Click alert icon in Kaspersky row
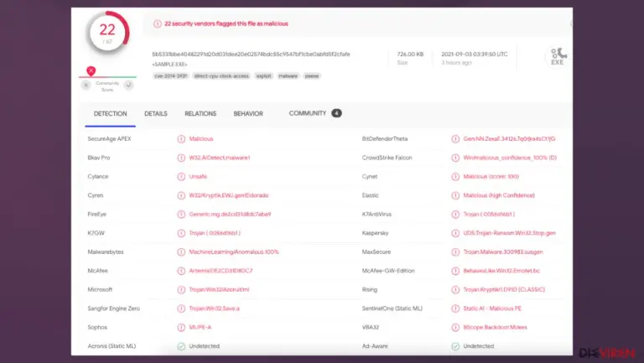The image size is (644, 363). (x=455, y=233)
